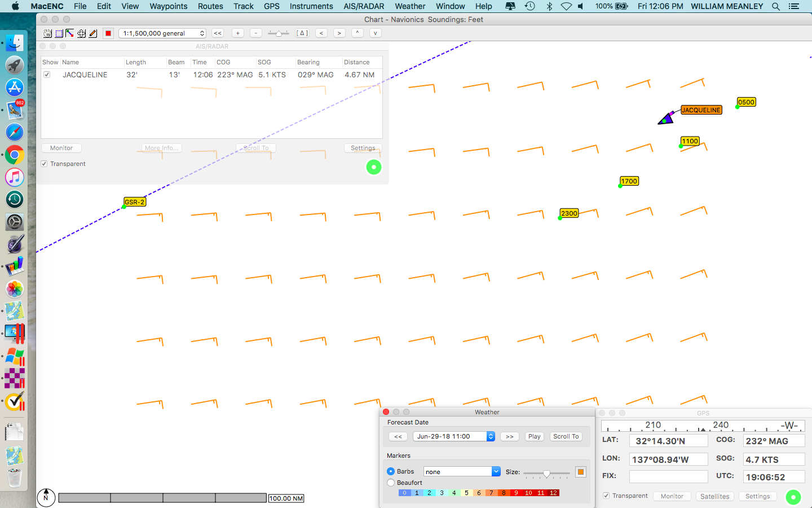Click the center-on-boat [Δ] button
The height and width of the screenshot is (508, 812).
point(302,33)
